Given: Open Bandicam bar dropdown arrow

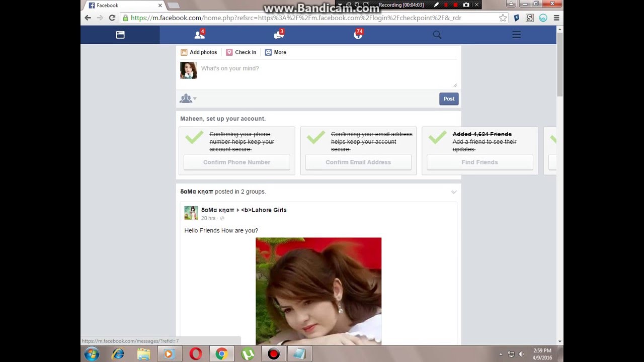Looking at the screenshot, I should pos(340,5).
